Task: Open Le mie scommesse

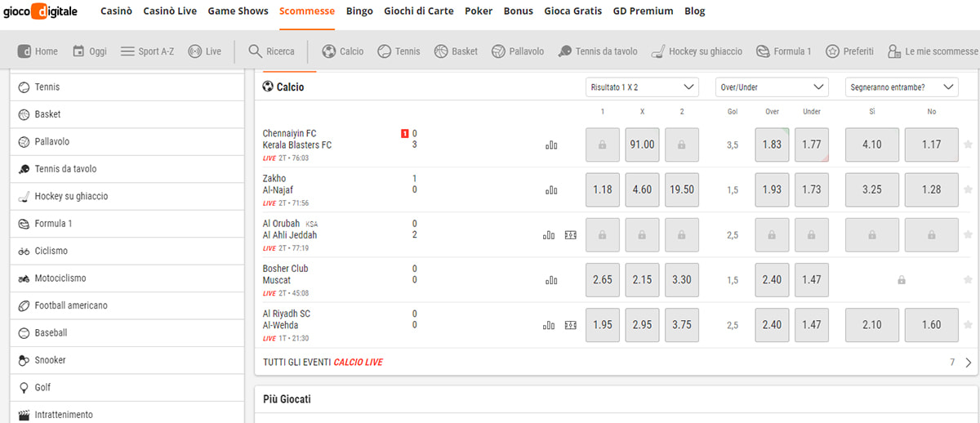Action: [x=932, y=51]
